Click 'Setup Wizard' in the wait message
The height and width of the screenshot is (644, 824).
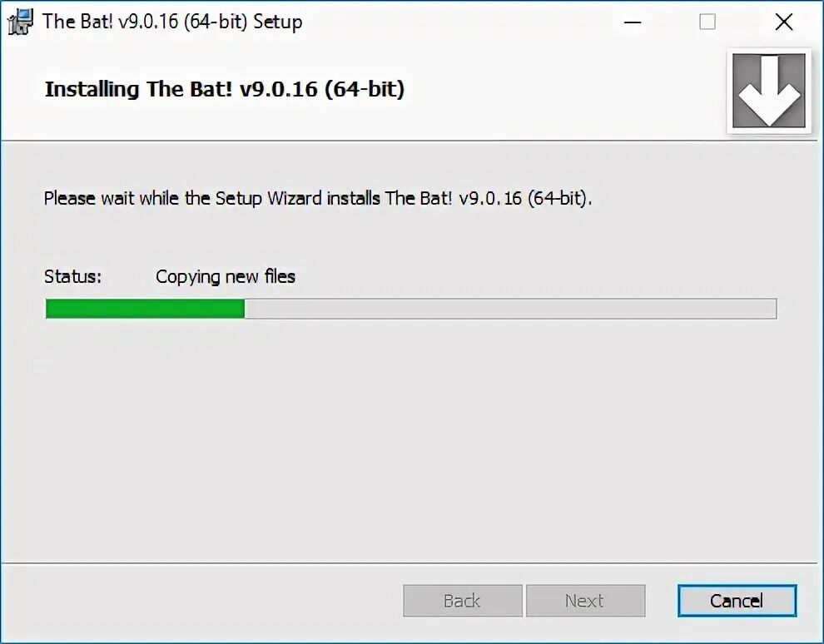pyautogui.click(x=269, y=199)
